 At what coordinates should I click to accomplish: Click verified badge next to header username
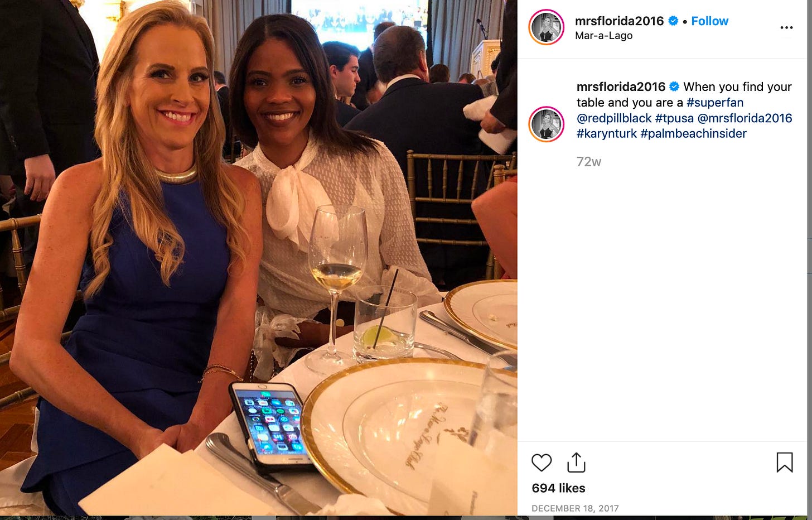tap(673, 21)
